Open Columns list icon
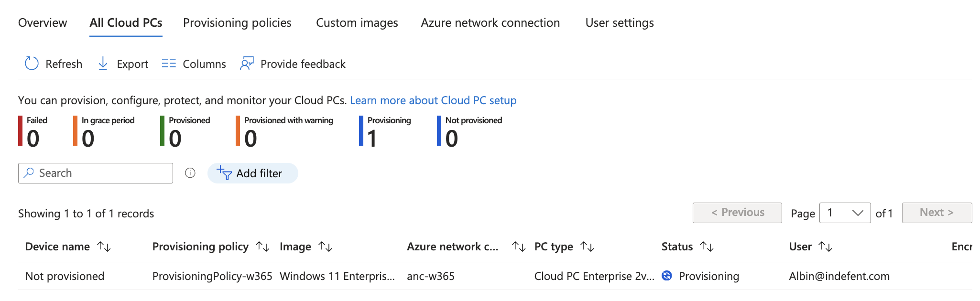The width and height of the screenshot is (980, 301). click(168, 64)
